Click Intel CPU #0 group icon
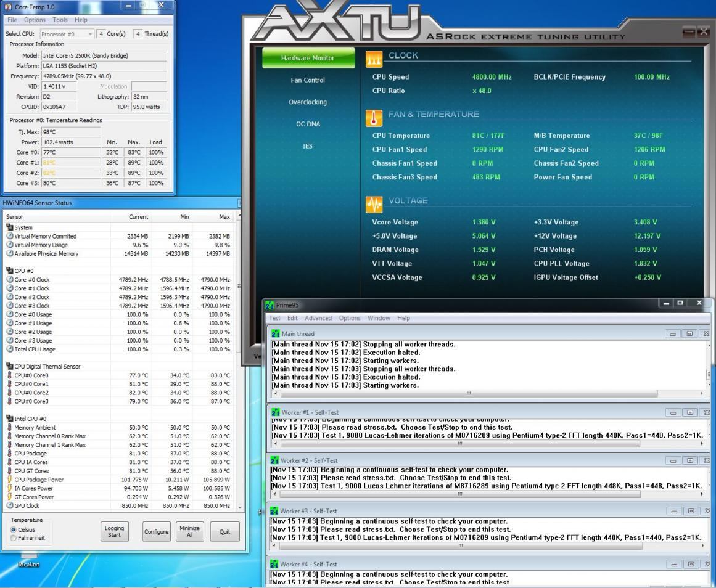The image size is (716, 588). point(9,418)
